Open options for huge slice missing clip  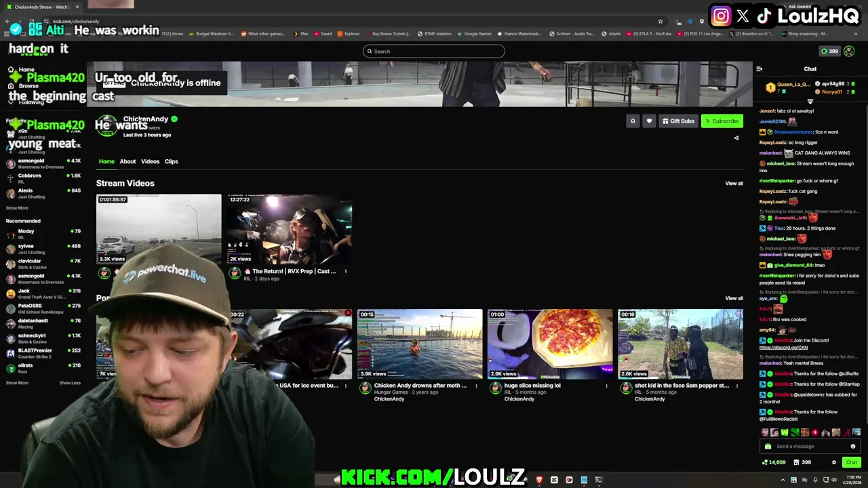[606, 386]
